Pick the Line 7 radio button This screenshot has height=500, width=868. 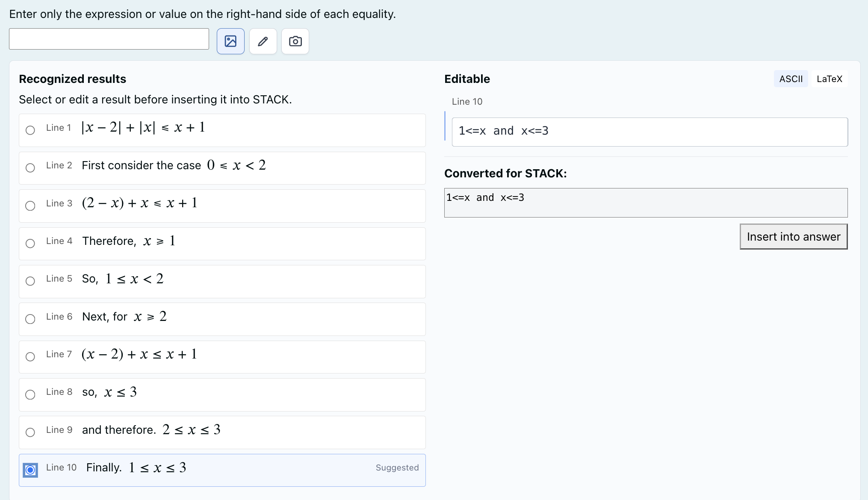tap(30, 356)
